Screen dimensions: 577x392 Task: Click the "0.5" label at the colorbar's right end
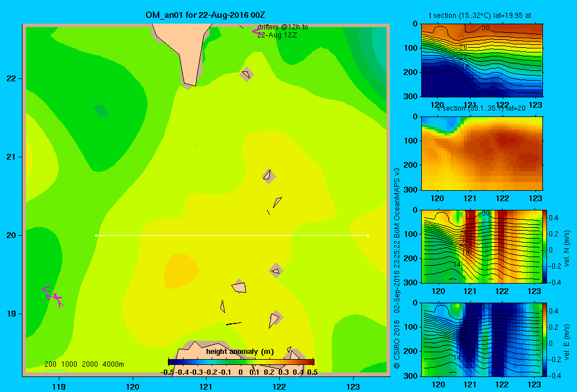(x=312, y=372)
